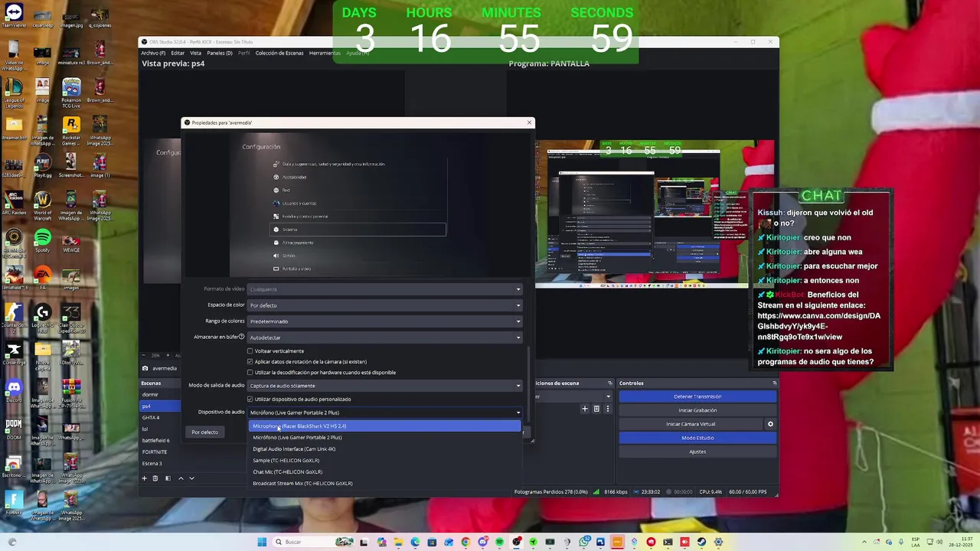Click Detener Transmisión button
Viewport: 980px width, 551px height.
(x=697, y=396)
